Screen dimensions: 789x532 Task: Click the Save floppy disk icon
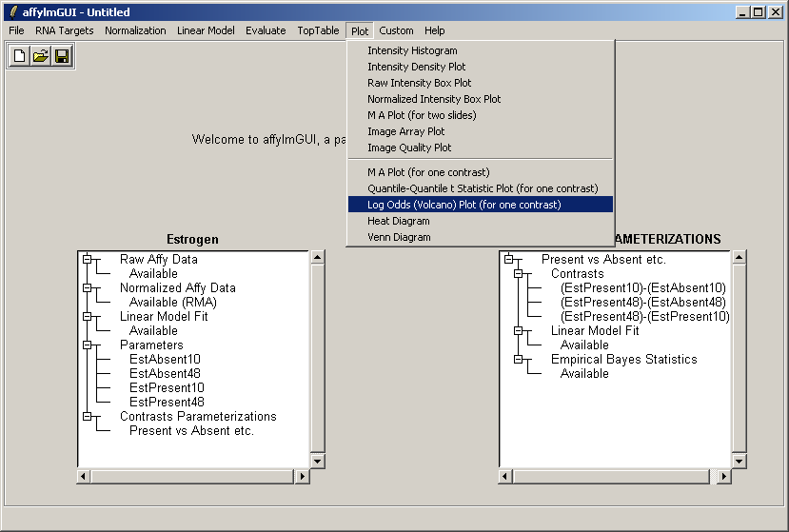coord(62,57)
